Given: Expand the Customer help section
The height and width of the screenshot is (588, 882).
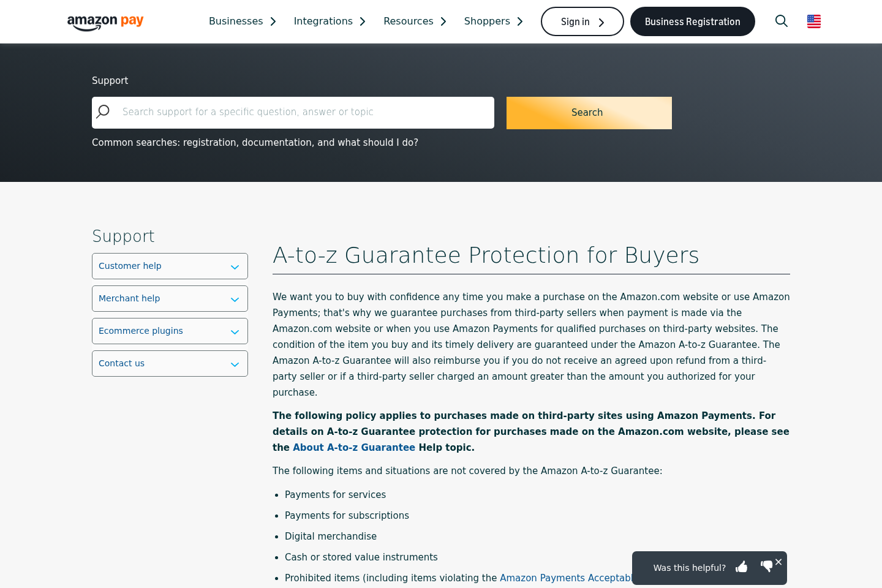Looking at the screenshot, I should tap(170, 266).
